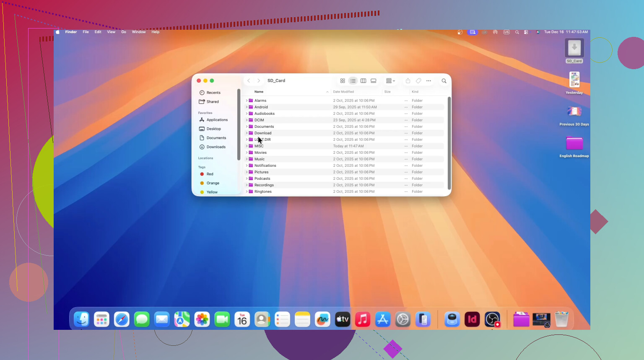
Task: Click the Share icon in Finder toolbar
Action: click(408, 81)
